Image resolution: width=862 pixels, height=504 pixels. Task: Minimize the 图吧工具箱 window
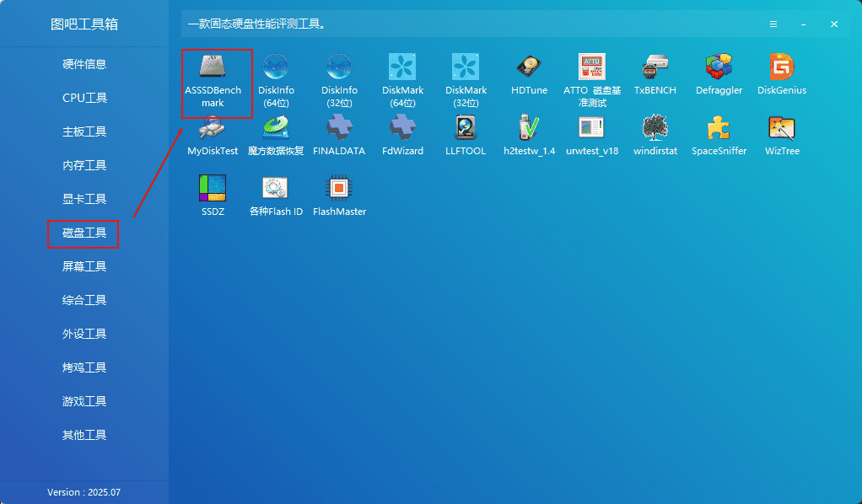pos(804,24)
